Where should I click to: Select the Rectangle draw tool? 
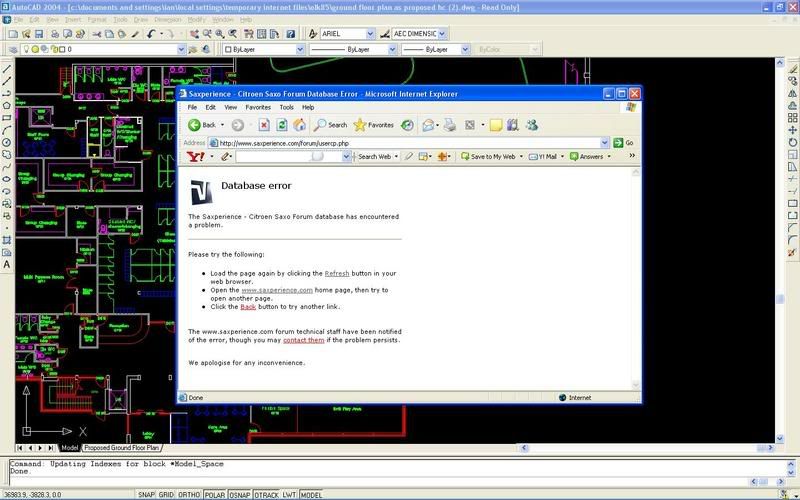[x=7, y=118]
